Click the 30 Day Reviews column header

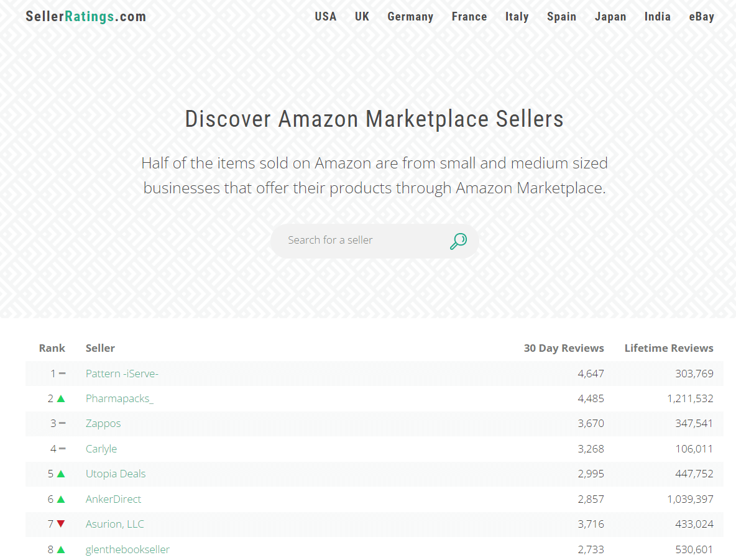pos(564,348)
